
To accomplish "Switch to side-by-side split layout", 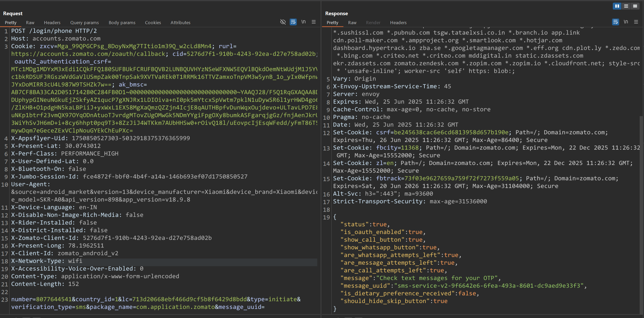I will point(617,6).
